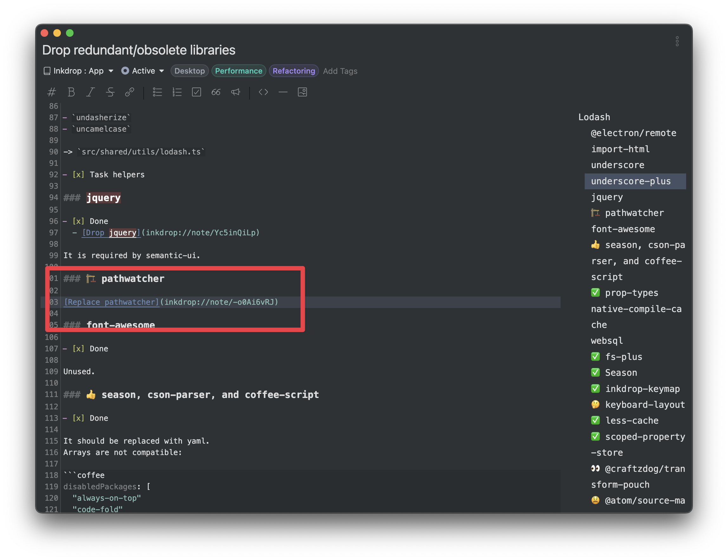Jump to underscore-plus in outline
Screen dimensions: 728x560
(x=631, y=181)
